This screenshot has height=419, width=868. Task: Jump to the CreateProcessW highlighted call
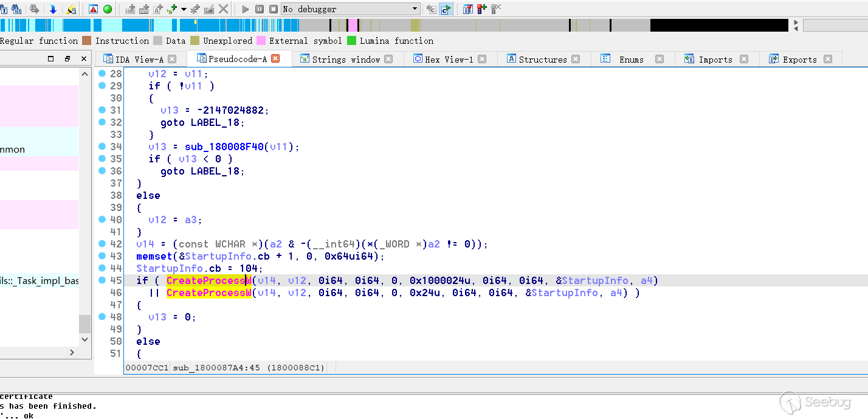[x=208, y=280]
